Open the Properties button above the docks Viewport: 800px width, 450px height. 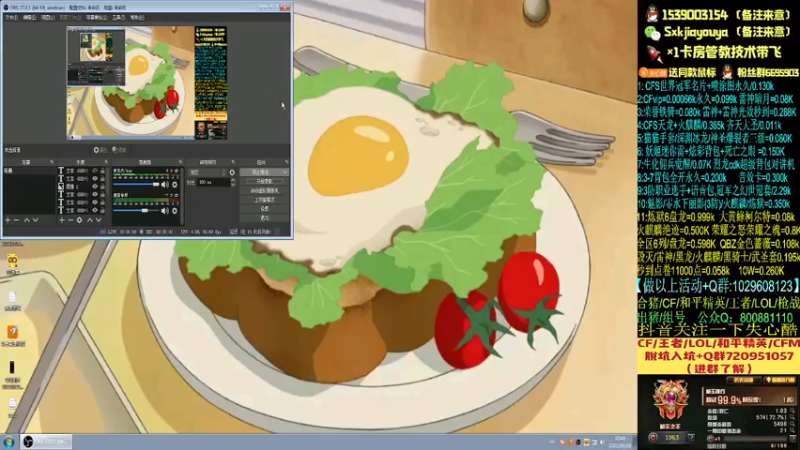[x=100, y=150]
